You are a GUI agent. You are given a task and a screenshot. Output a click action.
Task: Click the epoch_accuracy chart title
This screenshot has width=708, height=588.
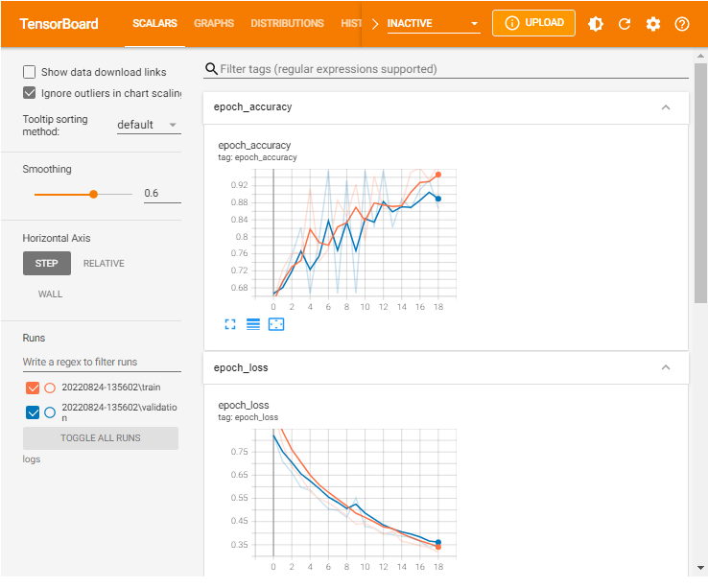254,146
